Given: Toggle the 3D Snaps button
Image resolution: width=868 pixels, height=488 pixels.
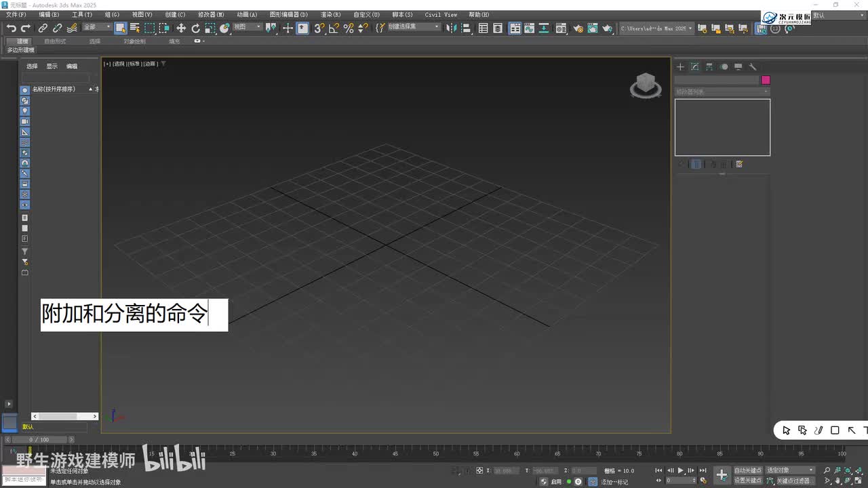Looking at the screenshot, I should [319, 28].
